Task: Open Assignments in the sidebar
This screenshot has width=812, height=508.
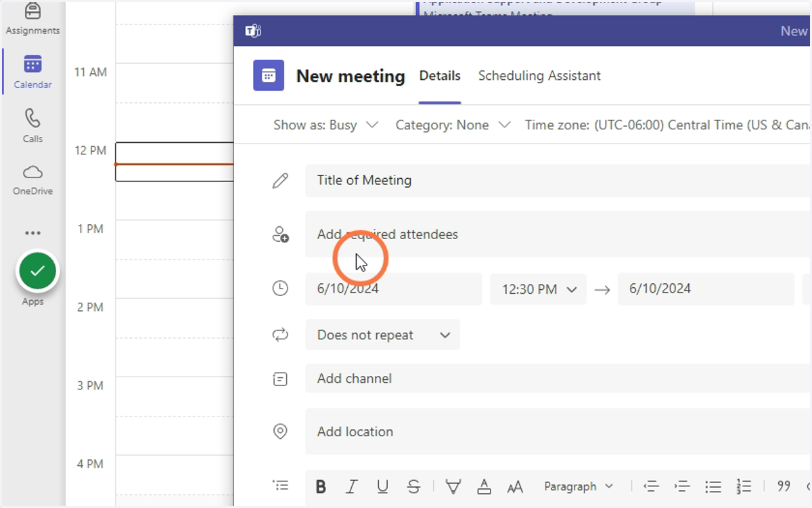Action: pos(32,19)
